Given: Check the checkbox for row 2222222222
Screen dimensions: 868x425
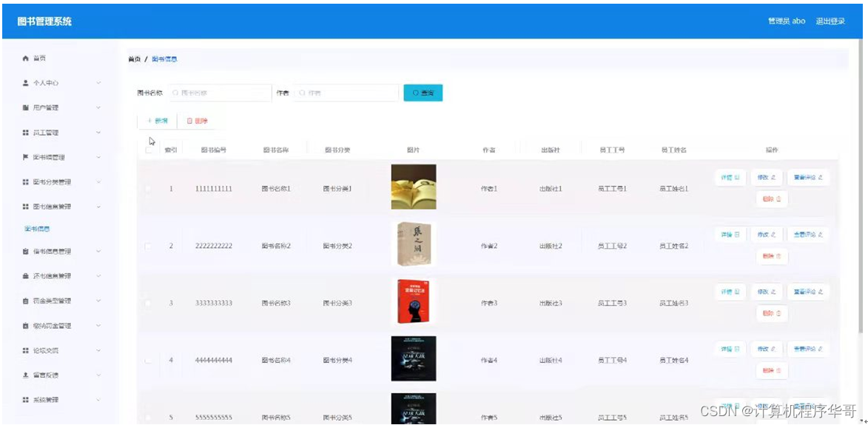Looking at the screenshot, I should [x=148, y=246].
